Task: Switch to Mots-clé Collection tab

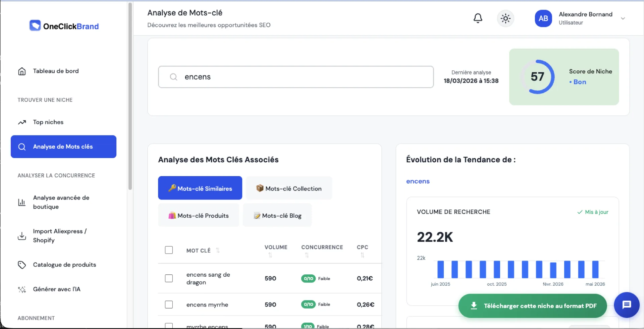Action: (x=289, y=188)
